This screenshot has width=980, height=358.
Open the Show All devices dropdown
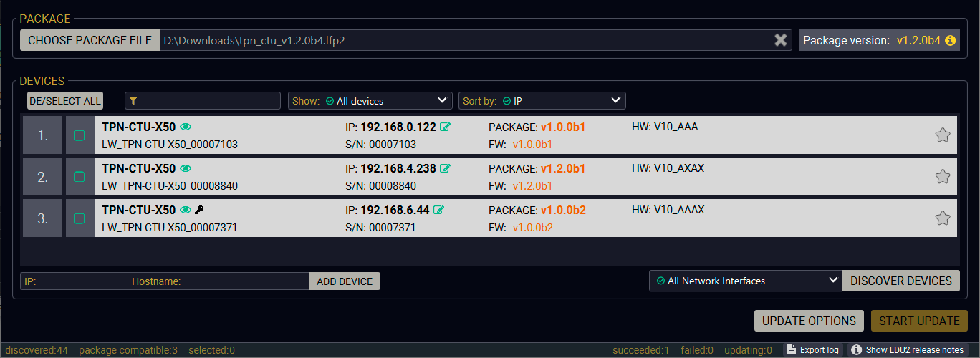(x=370, y=101)
